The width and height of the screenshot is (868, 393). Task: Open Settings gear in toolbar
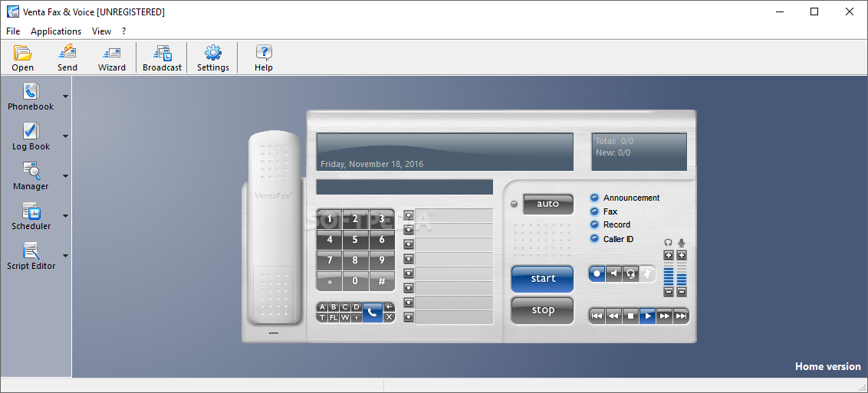pyautogui.click(x=213, y=53)
